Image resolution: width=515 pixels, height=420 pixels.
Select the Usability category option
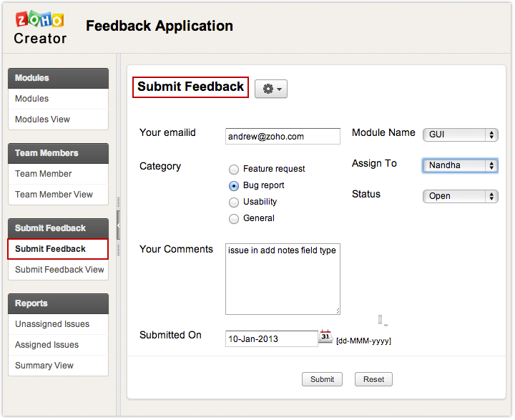point(234,202)
